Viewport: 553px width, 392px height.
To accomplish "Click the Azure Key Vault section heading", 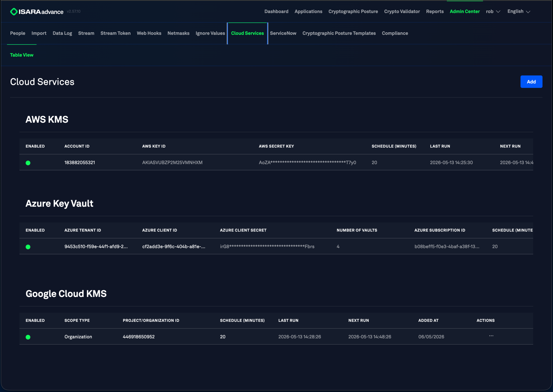I will point(59,203).
